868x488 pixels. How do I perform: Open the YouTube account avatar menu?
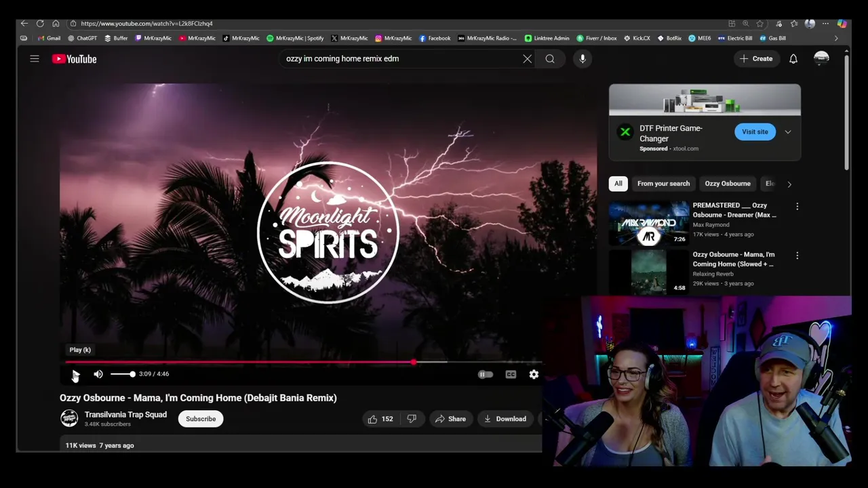pos(821,59)
